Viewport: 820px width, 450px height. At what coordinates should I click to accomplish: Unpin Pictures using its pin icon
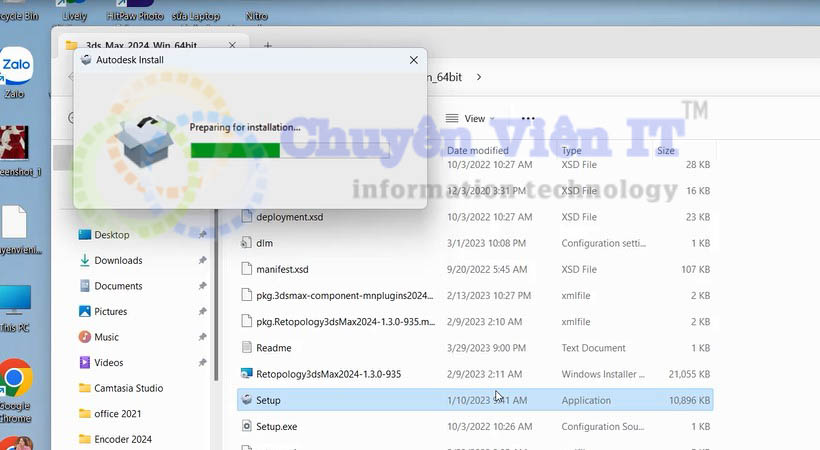[202, 311]
